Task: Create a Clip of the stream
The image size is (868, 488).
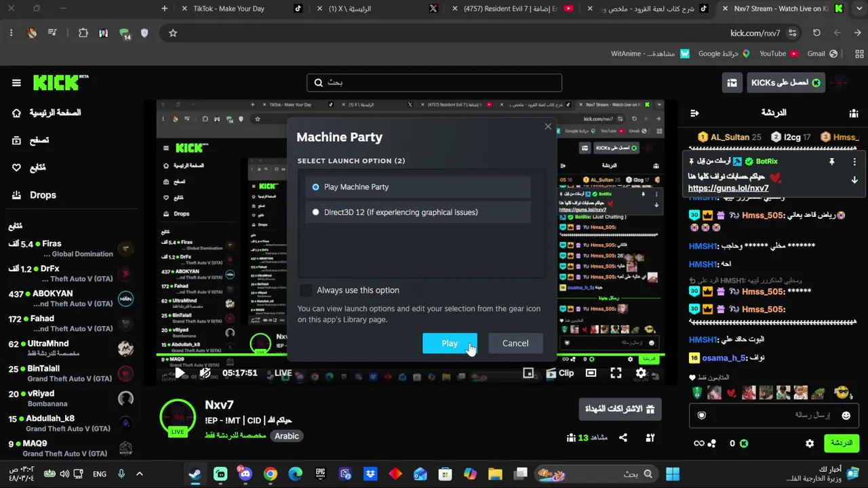Action: coord(560,373)
